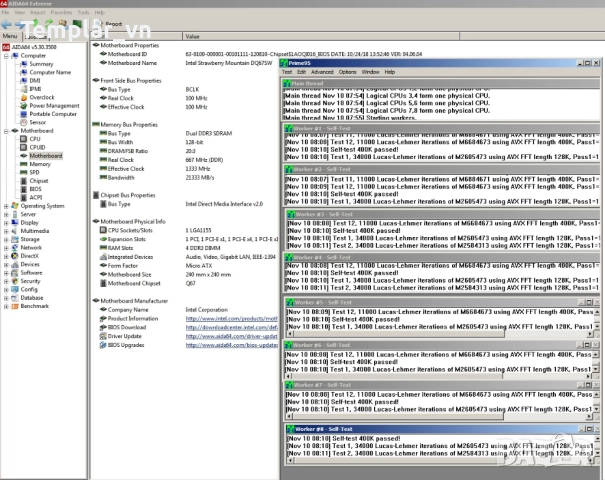Expand the Storage tree node
This screenshot has width=605, height=480.
point(4,239)
